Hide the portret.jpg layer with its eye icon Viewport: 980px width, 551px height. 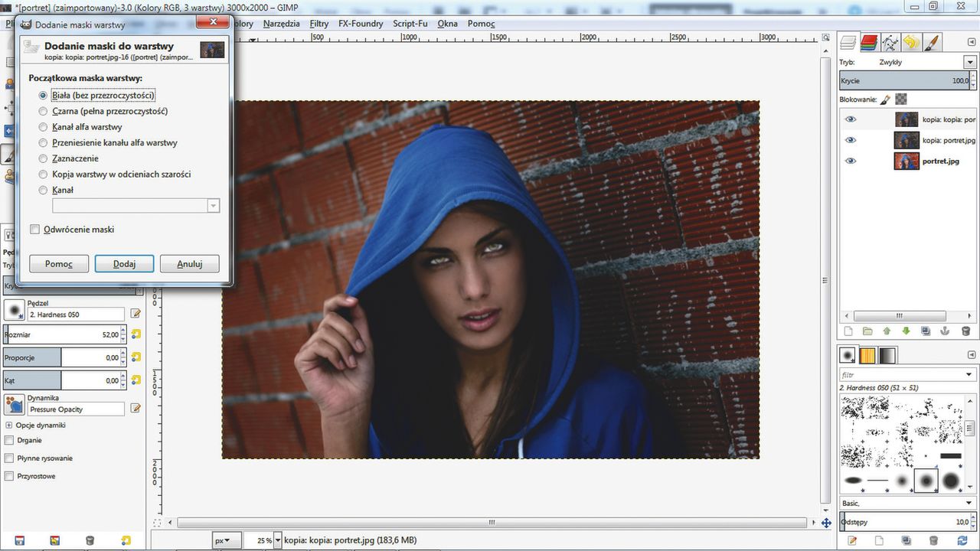click(x=851, y=161)
